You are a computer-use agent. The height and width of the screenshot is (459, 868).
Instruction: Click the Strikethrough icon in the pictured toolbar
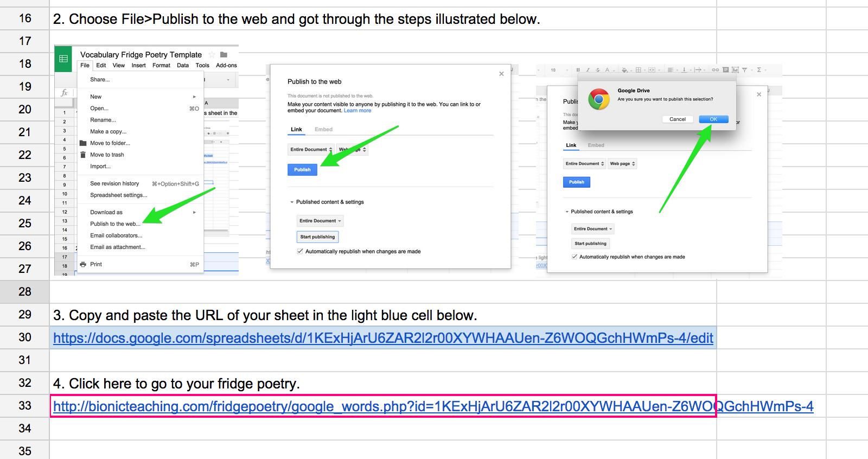pyautogui.click(x=597, y=70)
